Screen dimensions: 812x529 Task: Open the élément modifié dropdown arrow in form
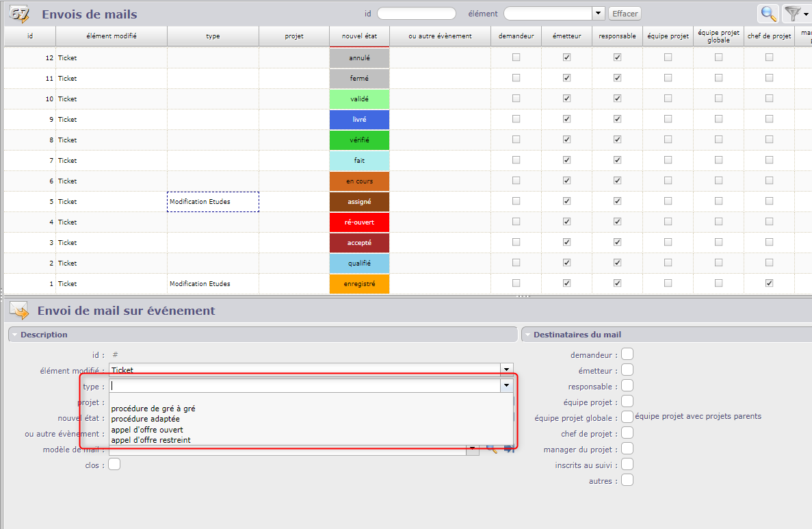[x=506, y=370]
